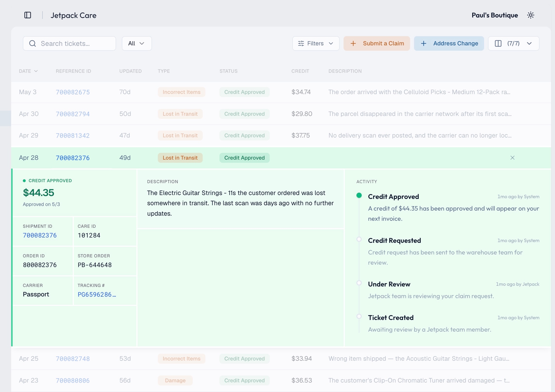Open reference ID 700080806
This screenshot has height=392, width=555.
(73, 381)
